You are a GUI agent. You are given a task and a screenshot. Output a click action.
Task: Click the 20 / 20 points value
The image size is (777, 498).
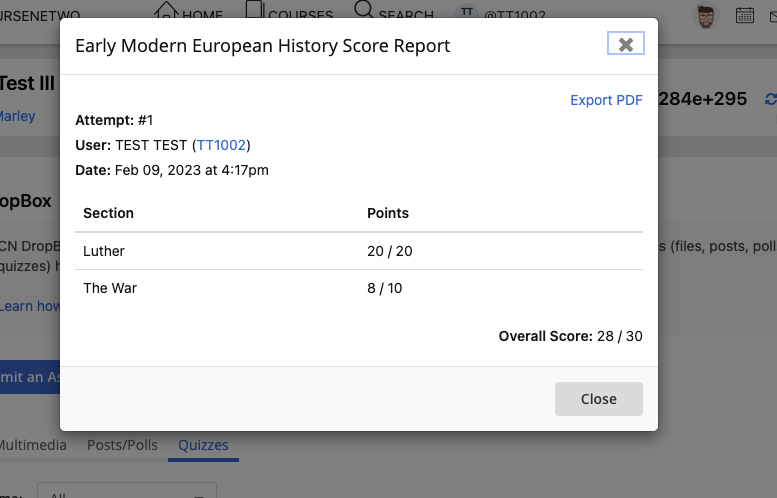pyautogui.click(x=389, y=251)
